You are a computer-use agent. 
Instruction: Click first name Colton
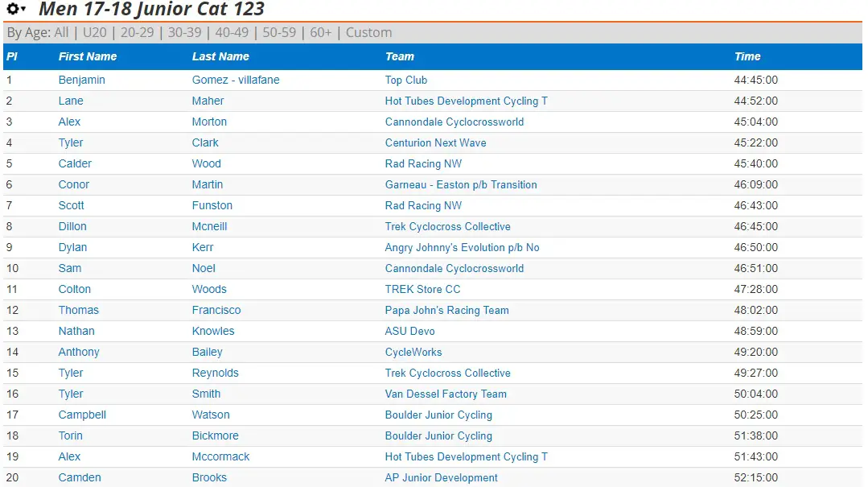point(75,289)
